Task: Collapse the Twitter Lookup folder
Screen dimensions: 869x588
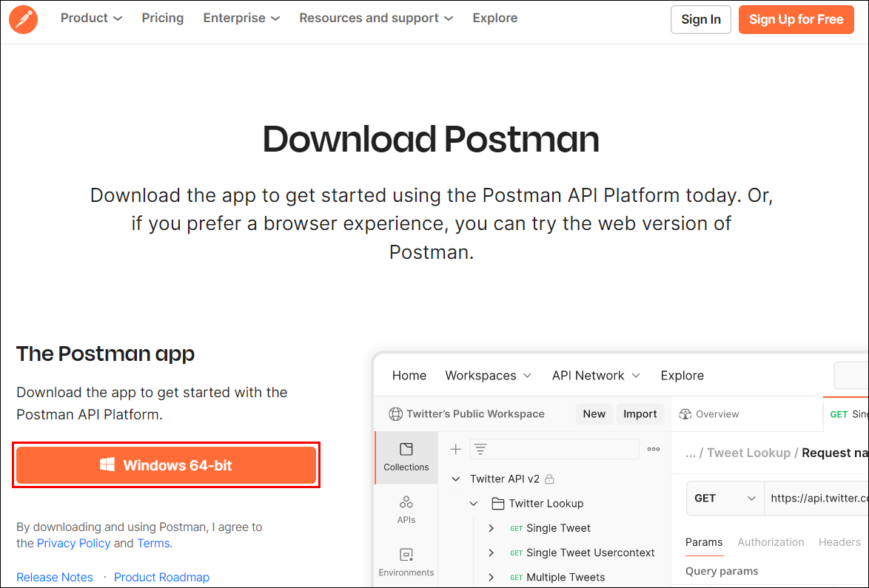Action: point(473,504)
